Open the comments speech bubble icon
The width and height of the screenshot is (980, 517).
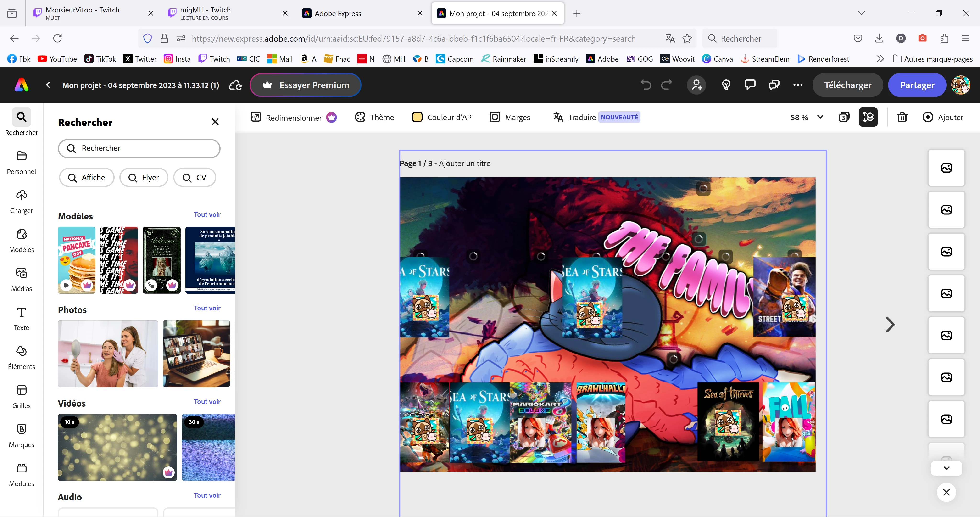coord(749,84)
